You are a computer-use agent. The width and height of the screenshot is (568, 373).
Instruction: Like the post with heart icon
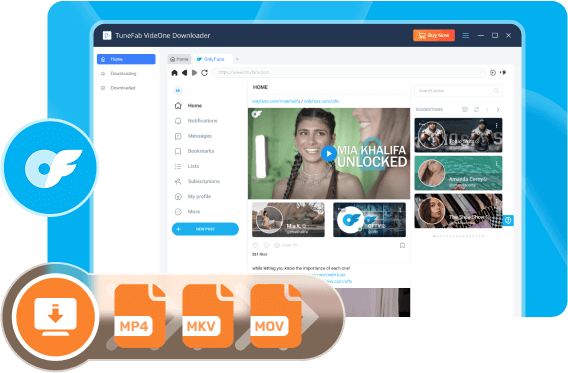[x=255, y=245]
